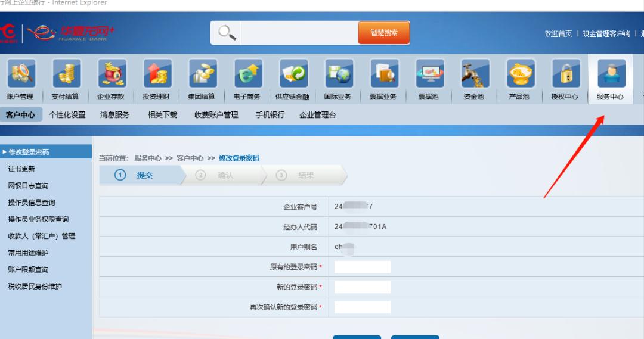The height and width of the screenshot is (339, 644).
Task: Focus the 原有的登录密码 field
Action: pos(363,267)
